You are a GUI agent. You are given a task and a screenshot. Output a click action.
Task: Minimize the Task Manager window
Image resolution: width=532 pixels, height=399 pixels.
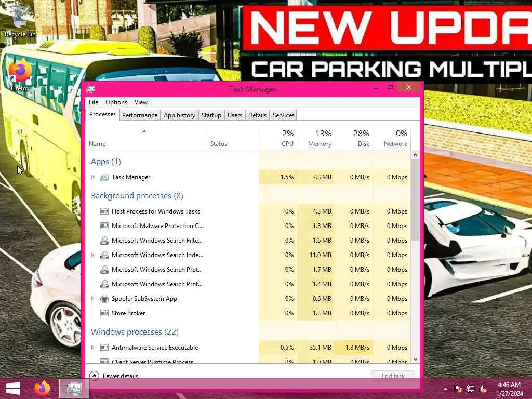[x=376, y=87]
